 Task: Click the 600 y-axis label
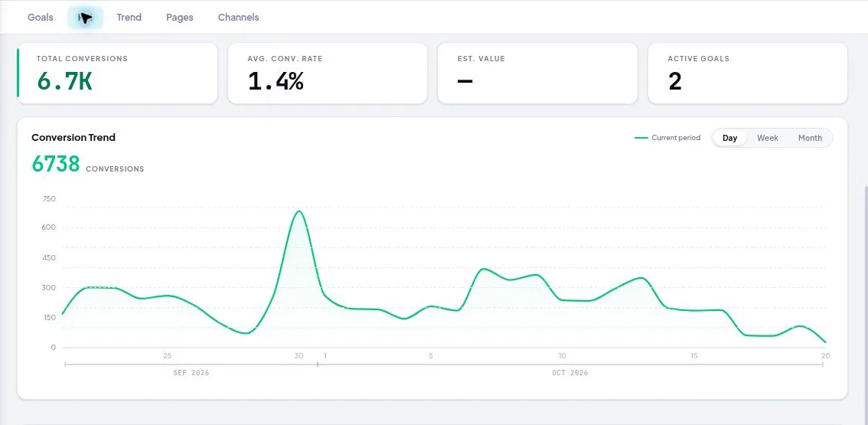click(x=49, y=227)
